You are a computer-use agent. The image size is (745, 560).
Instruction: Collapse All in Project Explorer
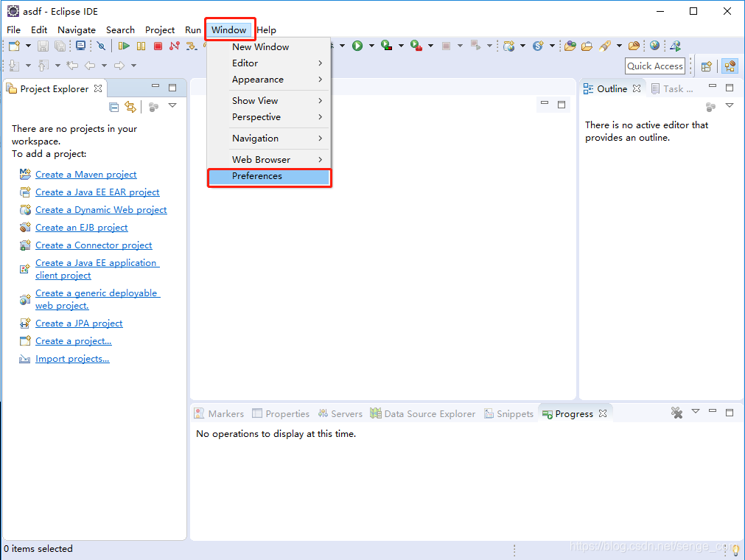(x=114, y=107)
